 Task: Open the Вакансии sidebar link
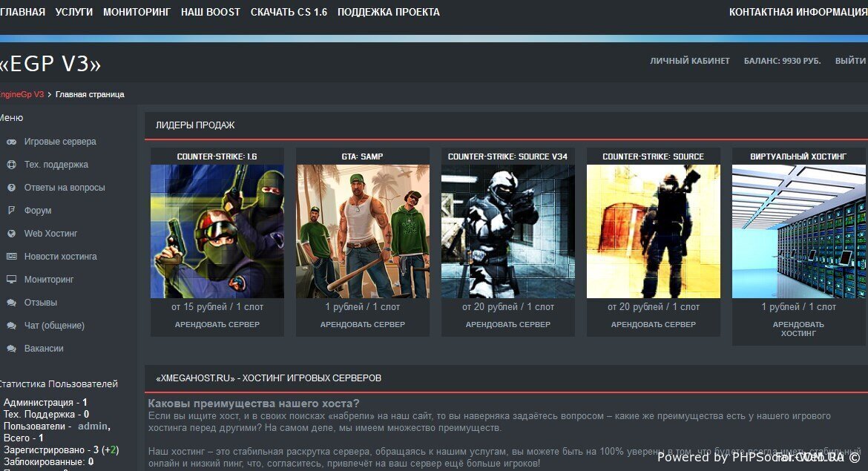(44, 349)
